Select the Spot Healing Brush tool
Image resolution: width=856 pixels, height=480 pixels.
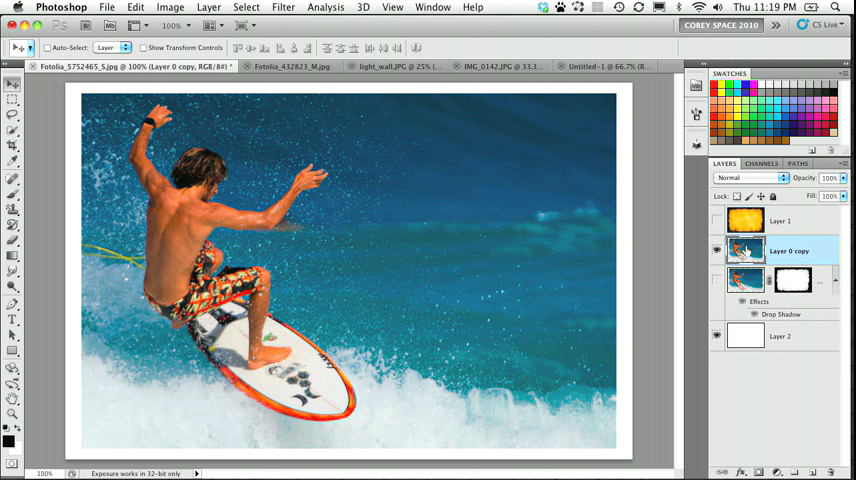(12, 179)
